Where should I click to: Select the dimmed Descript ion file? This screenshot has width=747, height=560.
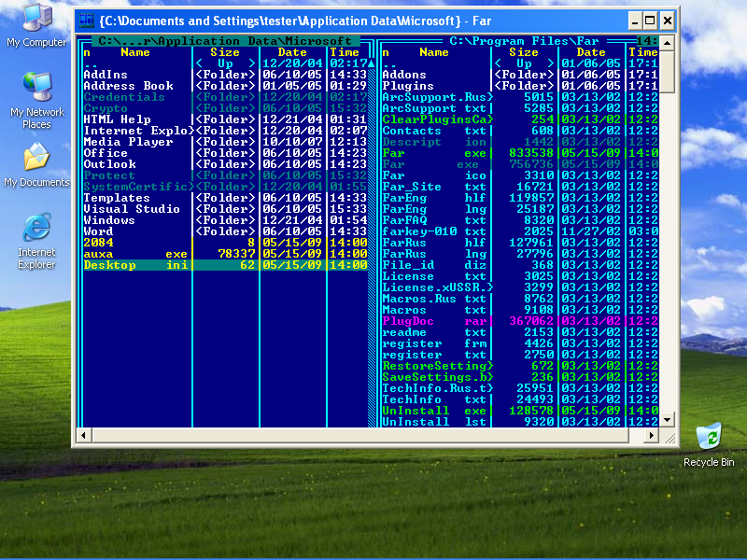520,142
